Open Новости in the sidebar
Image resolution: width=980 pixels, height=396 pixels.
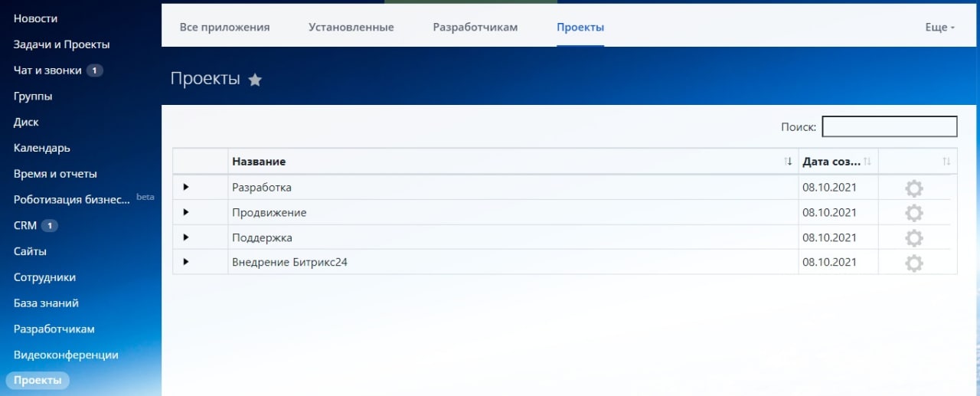[35, 18]
